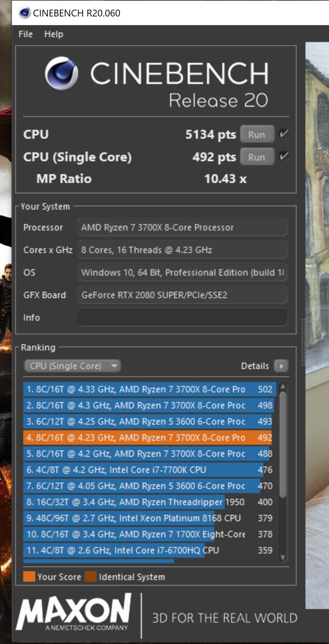The height and width of the screenshot is (644, 329).
Task: Click the OS field showing Windows 10
Action: pyautogui.click(x=182, y=273)
